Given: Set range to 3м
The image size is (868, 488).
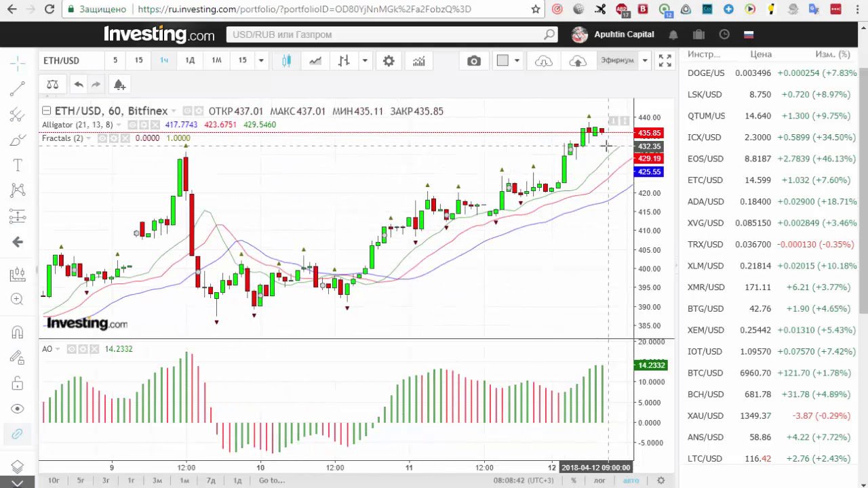Looking at the screenshot, I should pos(157,481).
